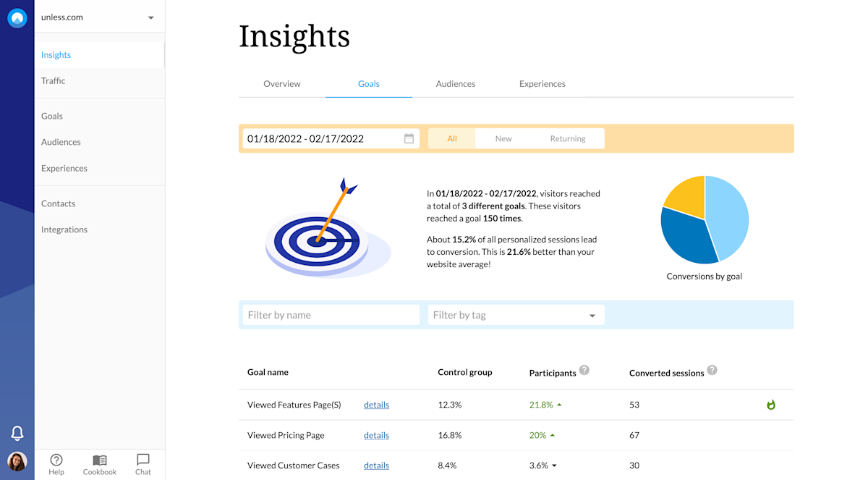Click the 67 converted sessions value
The width and height of the screenshot is (868, 480).
click(x=634, y=435)
